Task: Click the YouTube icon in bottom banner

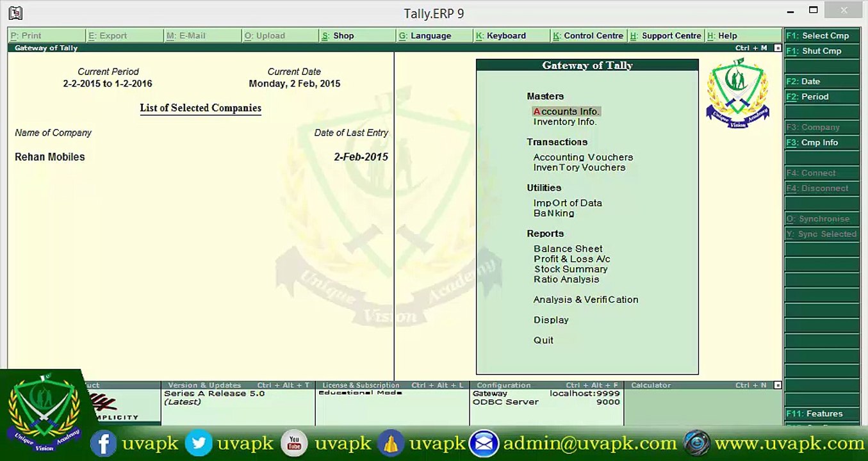Action: (294, 443)
